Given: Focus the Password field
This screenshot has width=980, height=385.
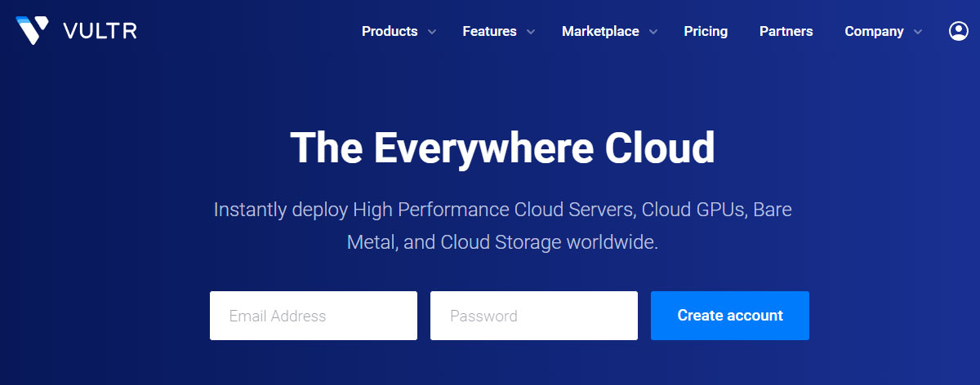Looking at the screenshot, I should click(x=534, y=316).
